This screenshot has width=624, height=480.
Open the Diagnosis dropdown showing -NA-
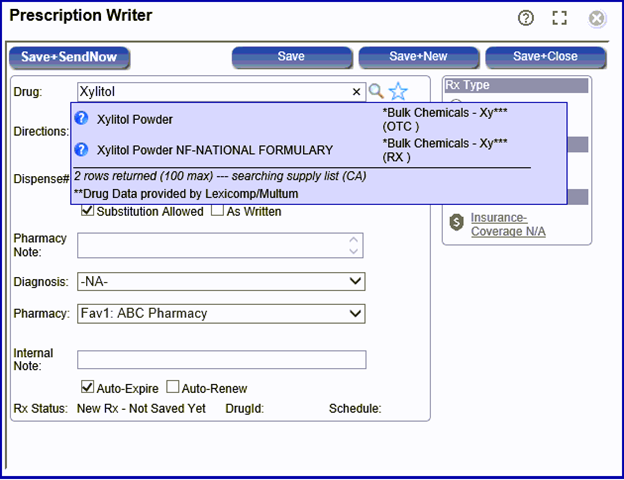(221, 282)
